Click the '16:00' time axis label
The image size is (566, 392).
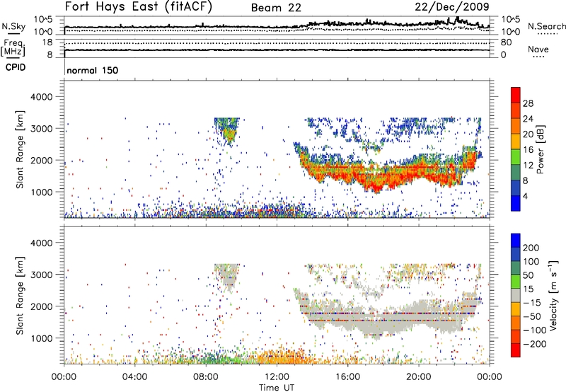(347, 377)
